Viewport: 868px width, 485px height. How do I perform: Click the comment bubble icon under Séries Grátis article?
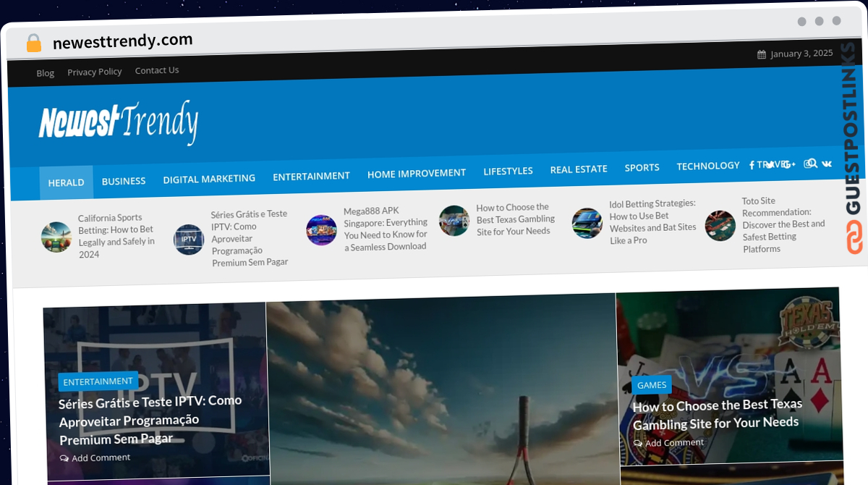[64, 458]
